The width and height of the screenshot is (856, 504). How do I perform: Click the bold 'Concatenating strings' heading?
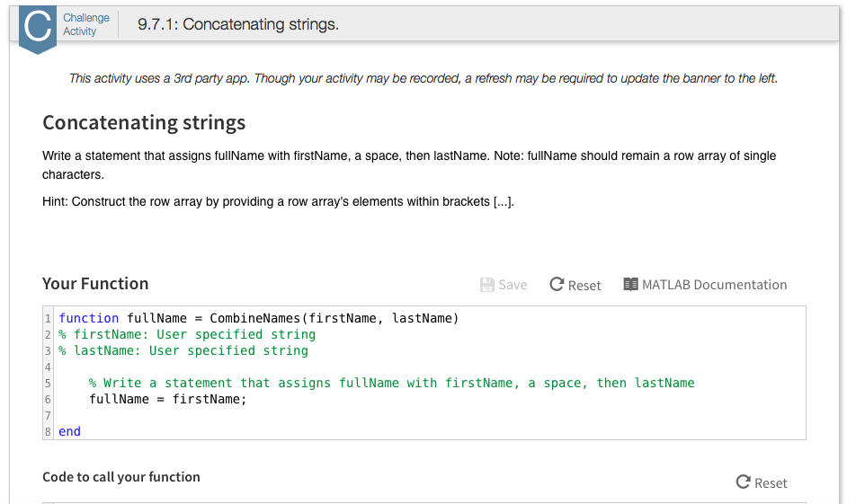click(x=144, y=122)
